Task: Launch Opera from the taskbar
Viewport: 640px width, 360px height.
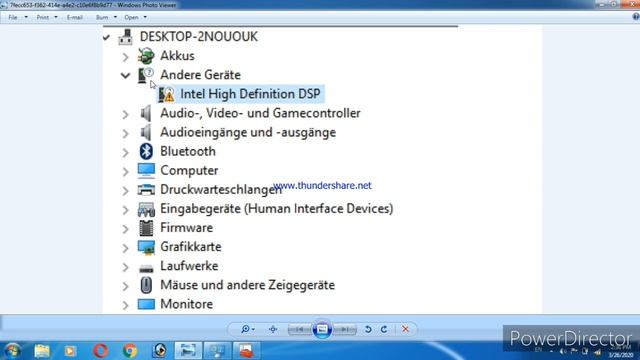Action: point(100,351)
